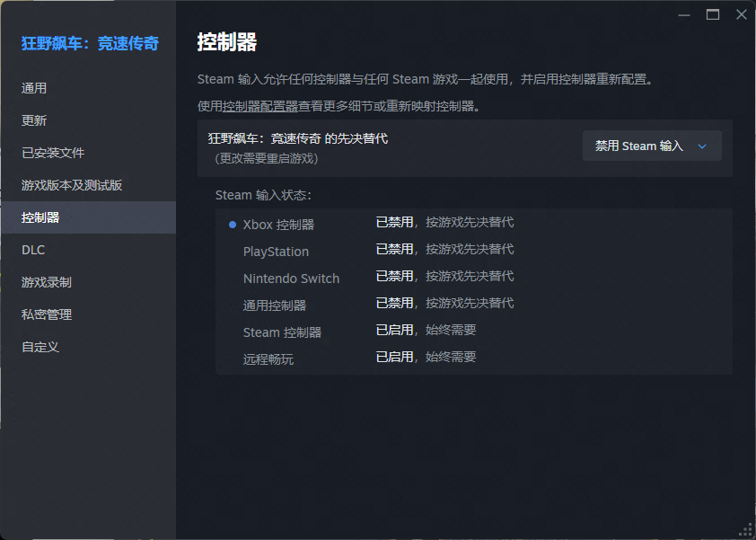Click 通用控制器 status 已禁用 text

(394, 304)
